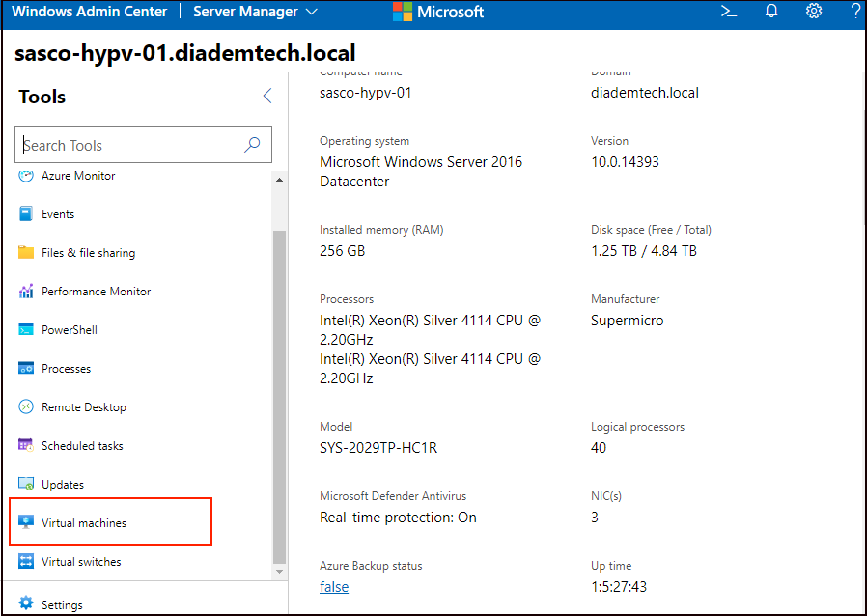
Task: Open the settings gear in header
Action: [x=814, y=12]
